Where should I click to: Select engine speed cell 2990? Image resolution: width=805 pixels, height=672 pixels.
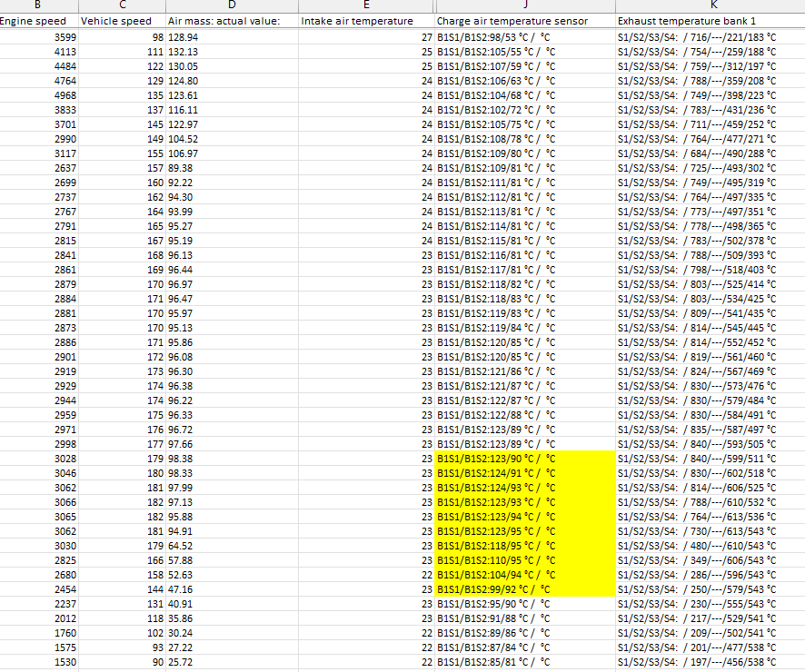39,139
